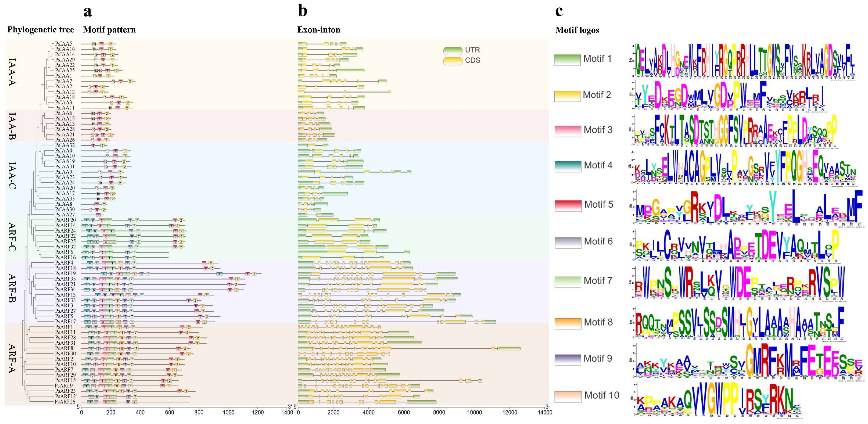Click the CDS yellow legend icon
The image size is (868, 424).
(452, 61)
